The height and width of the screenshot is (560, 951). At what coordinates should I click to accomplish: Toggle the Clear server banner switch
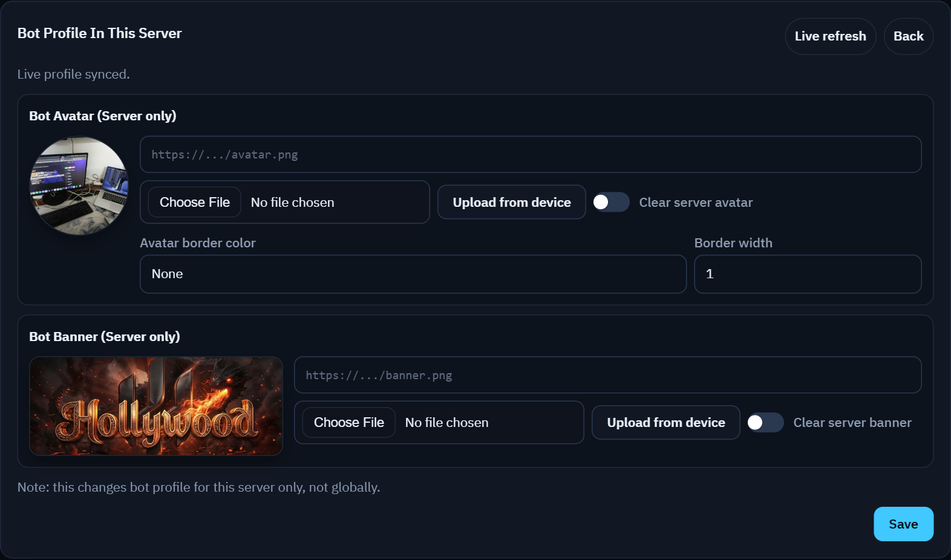click(x=765, y=422)
